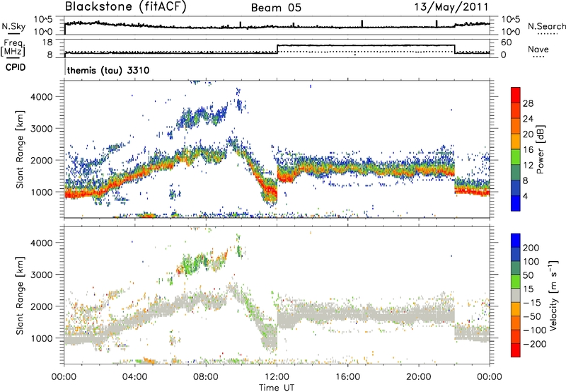Click the '200' label on the Velocity colorbar

(531, 248)
